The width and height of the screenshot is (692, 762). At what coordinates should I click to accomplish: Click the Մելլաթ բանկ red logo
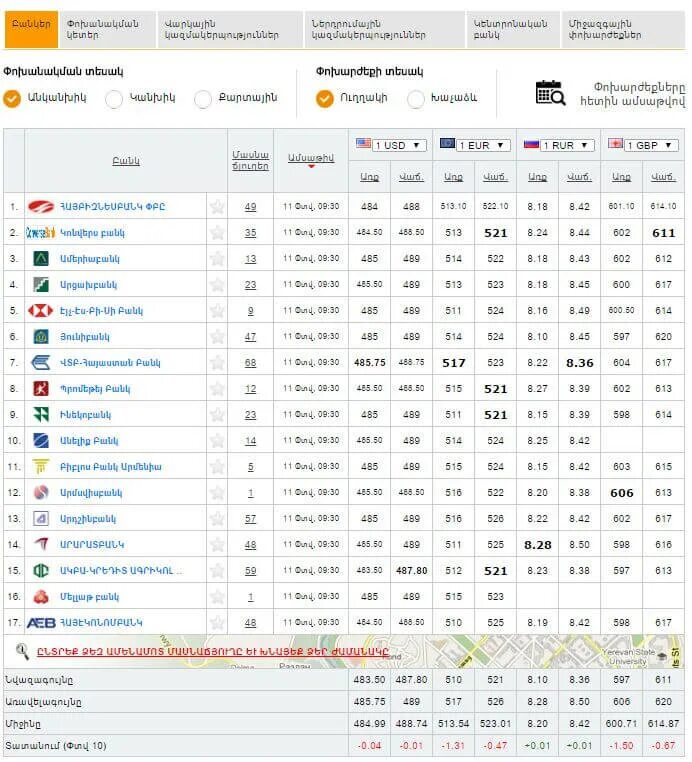click(41, 596)
